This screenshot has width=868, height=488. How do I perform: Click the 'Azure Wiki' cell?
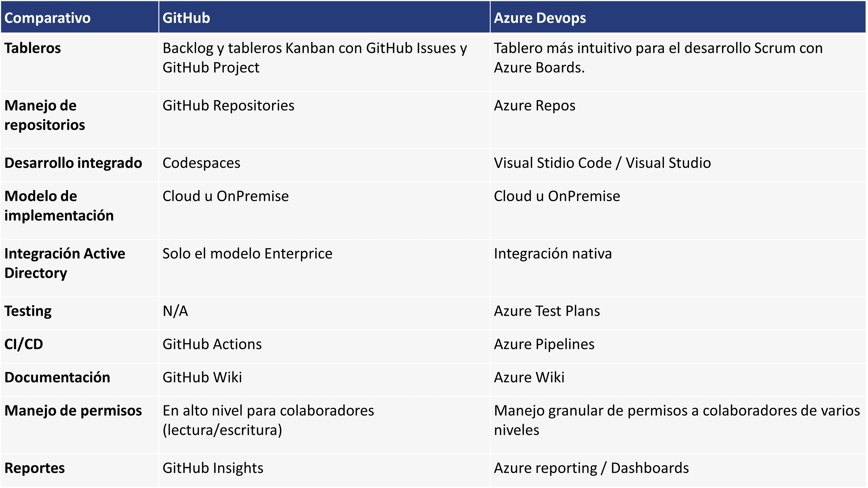tap(678, 380)
